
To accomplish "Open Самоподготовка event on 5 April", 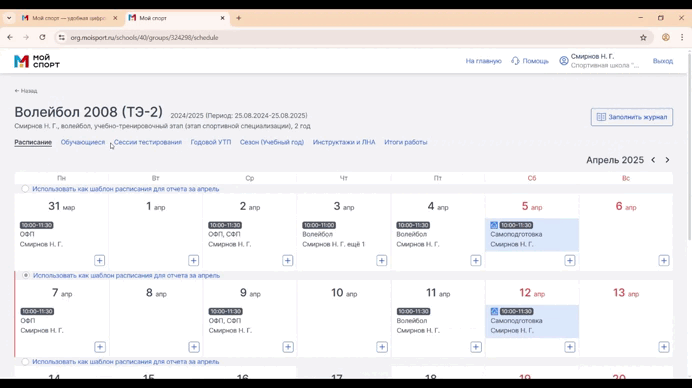I will click(x=532, y=235).
